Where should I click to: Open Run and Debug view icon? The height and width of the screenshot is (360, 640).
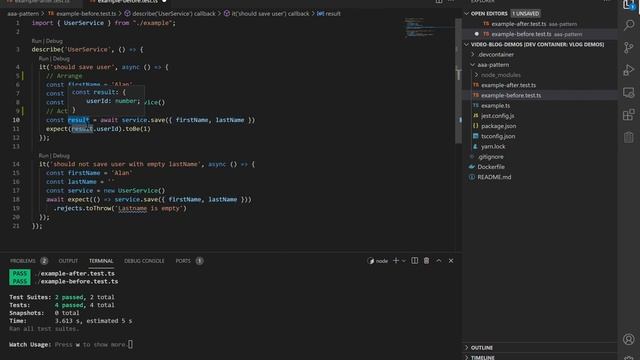point(629,70)
